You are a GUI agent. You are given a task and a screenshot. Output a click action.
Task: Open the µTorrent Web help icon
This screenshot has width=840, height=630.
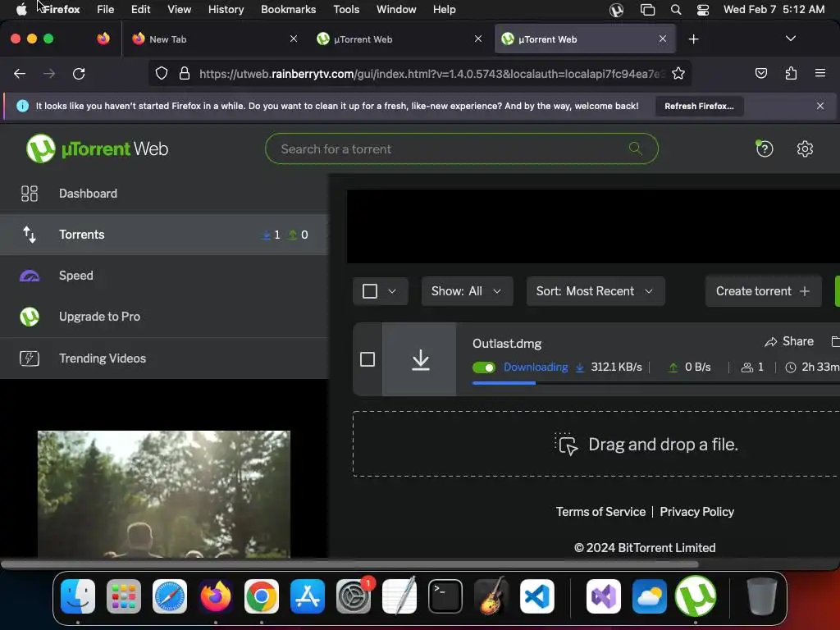(x=765, y=149)
